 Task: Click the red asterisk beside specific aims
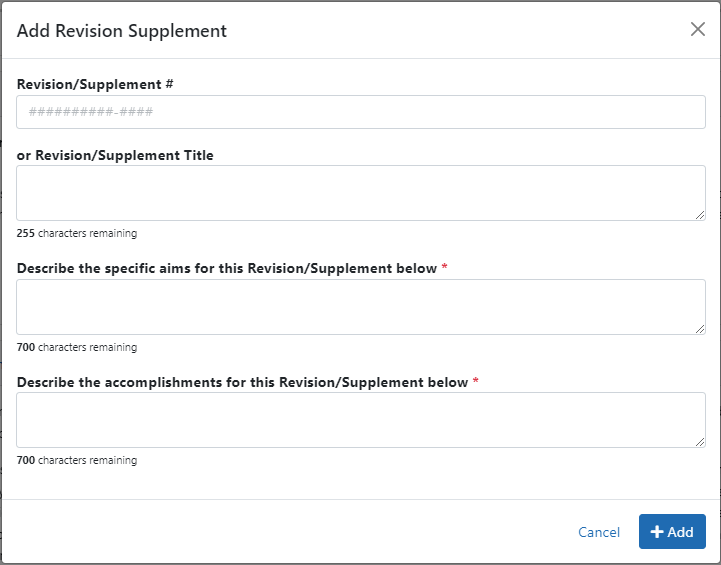point(445,268)
